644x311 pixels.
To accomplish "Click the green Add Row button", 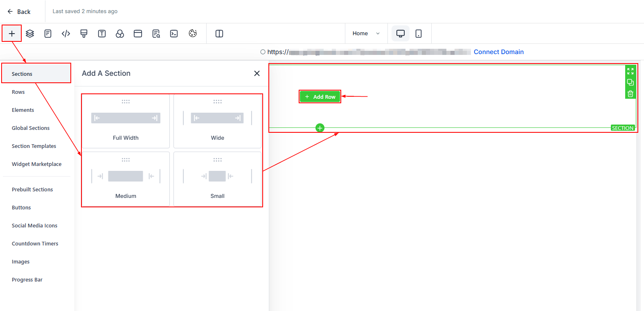I will (320, 97).
